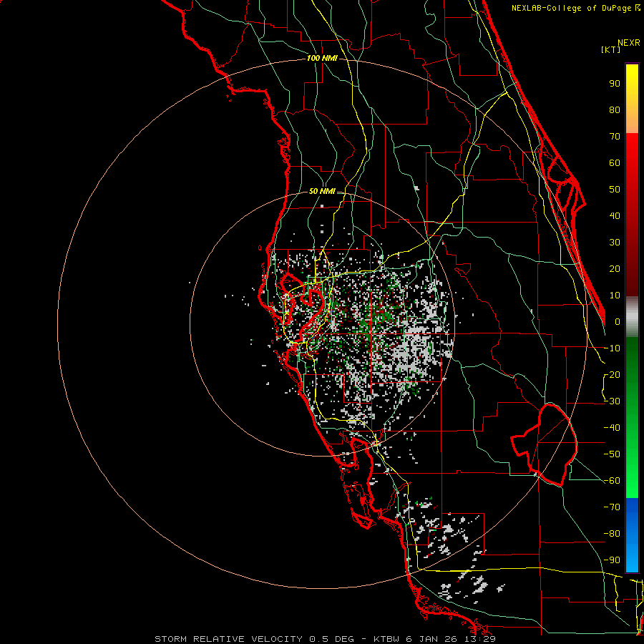Click the 30 value on velocity scale

(x=615, y=243)
